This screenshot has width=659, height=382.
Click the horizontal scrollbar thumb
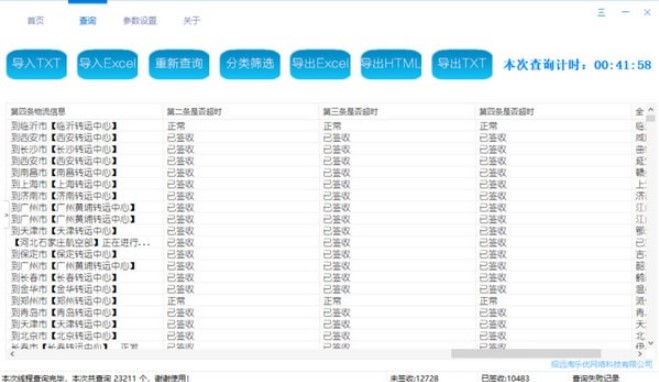click(x=526, y=354)
